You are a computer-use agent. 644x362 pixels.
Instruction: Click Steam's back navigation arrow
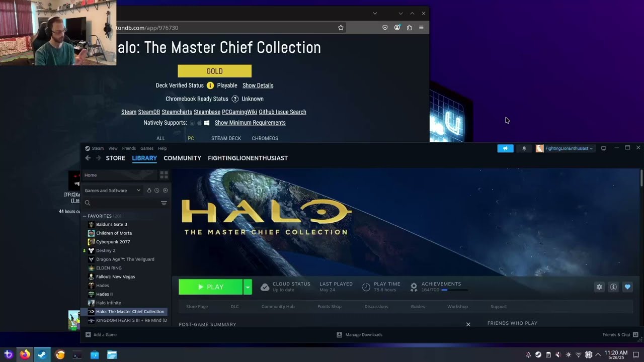88,158
